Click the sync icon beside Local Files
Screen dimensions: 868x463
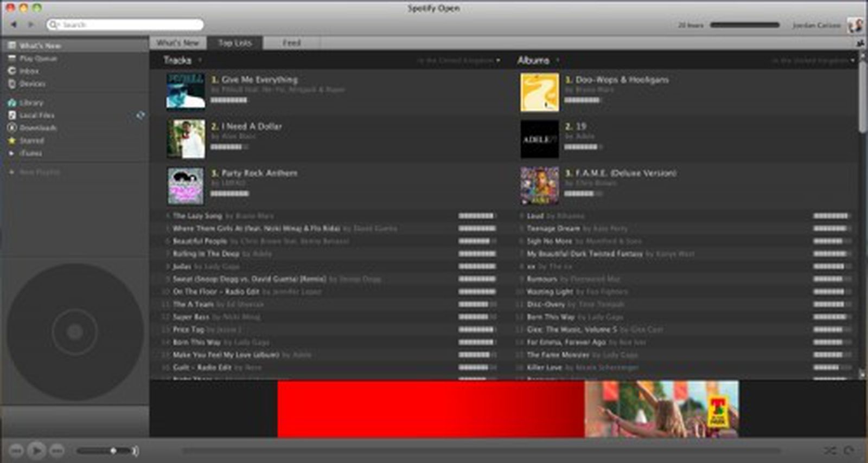[140, 115]
